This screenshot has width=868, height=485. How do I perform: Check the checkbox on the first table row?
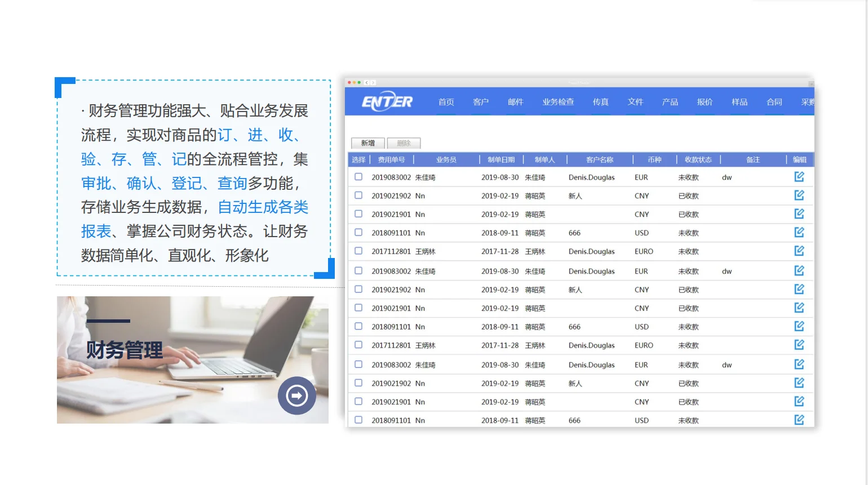[x=358, y=176]
